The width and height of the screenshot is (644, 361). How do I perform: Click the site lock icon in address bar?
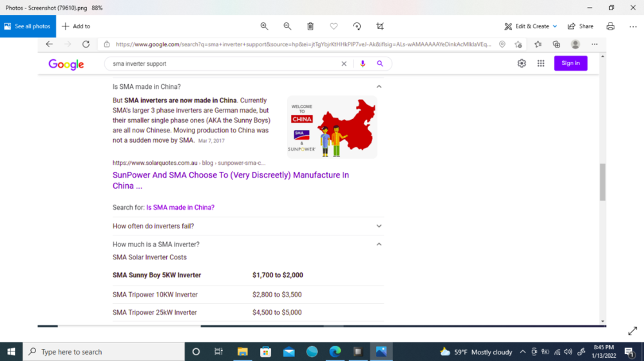pos(107,44)
